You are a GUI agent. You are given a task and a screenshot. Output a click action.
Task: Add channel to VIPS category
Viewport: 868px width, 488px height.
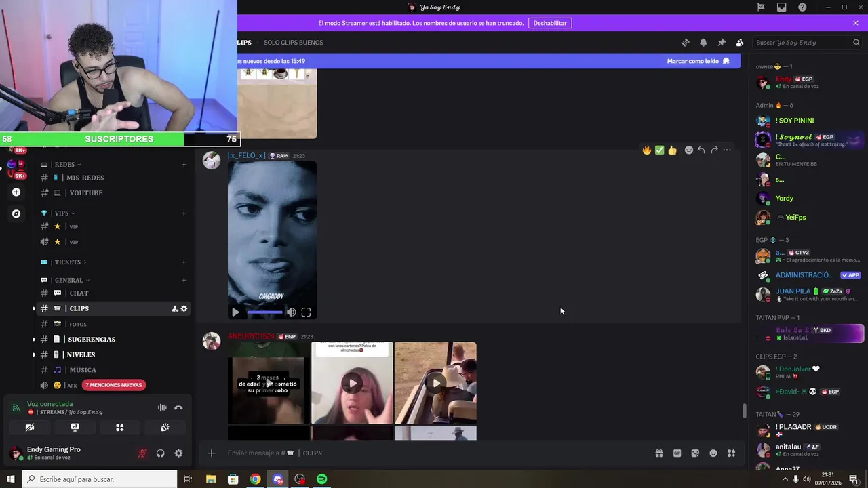184,213
